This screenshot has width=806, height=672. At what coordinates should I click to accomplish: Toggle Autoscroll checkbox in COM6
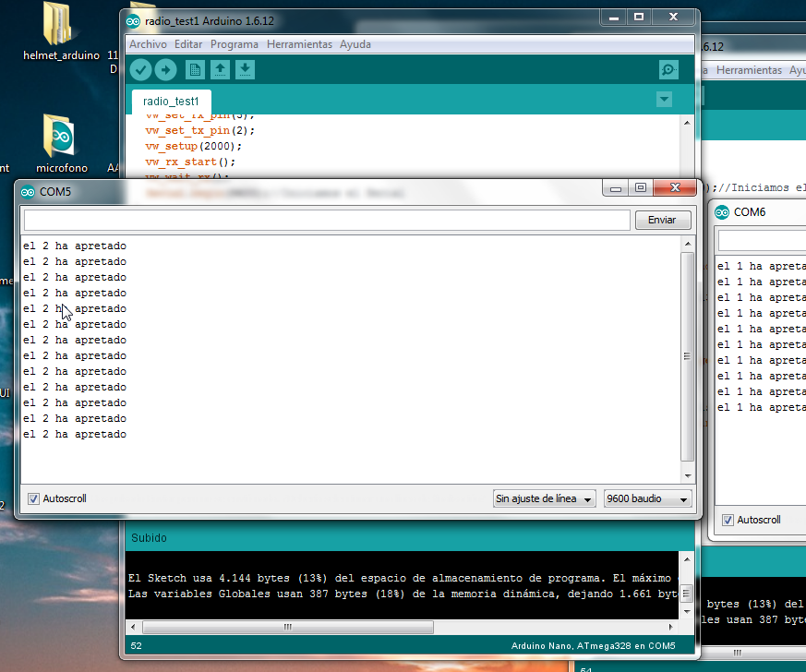point(728,520)
